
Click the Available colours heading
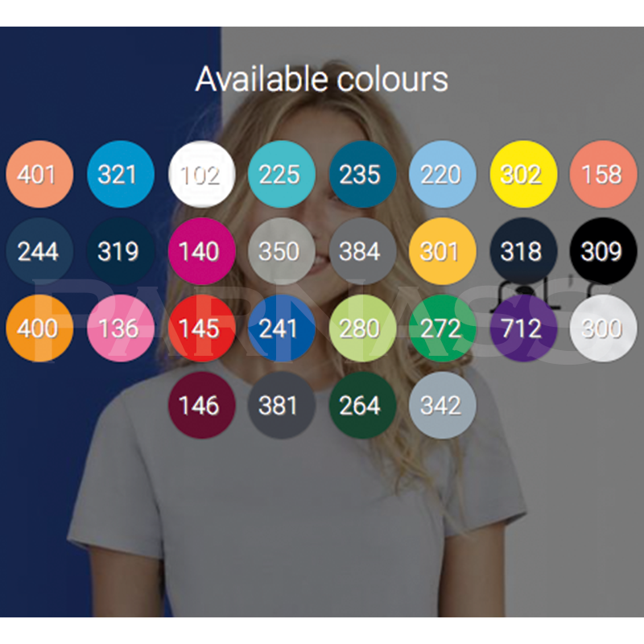(x=321, y=79)
